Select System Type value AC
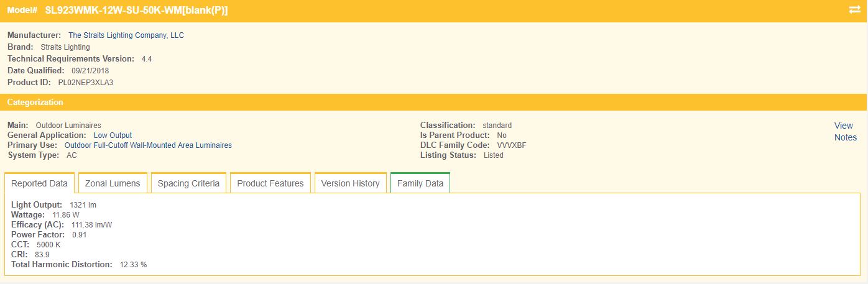This screenshot has width=868, height=284. click(x=72, y=155)
